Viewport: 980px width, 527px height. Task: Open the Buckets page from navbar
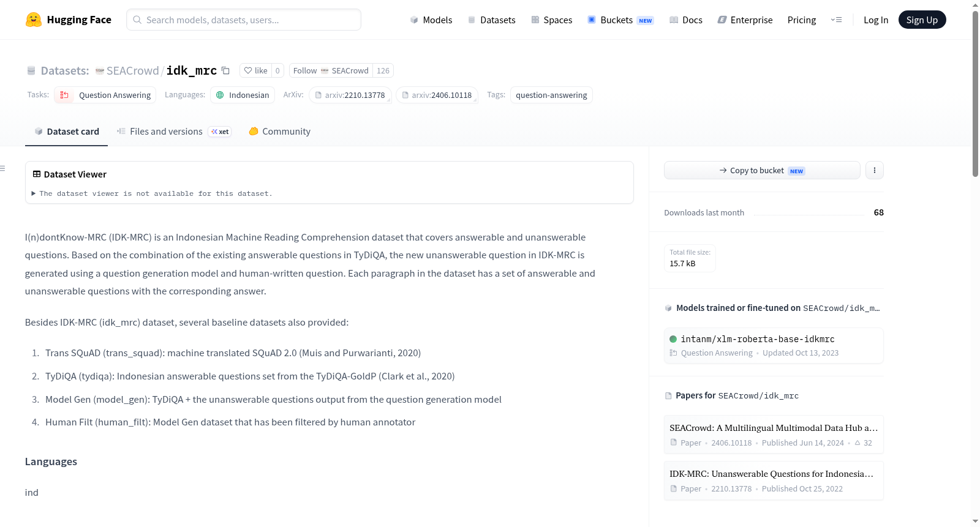pyautogui.click(x=620, y=20)
